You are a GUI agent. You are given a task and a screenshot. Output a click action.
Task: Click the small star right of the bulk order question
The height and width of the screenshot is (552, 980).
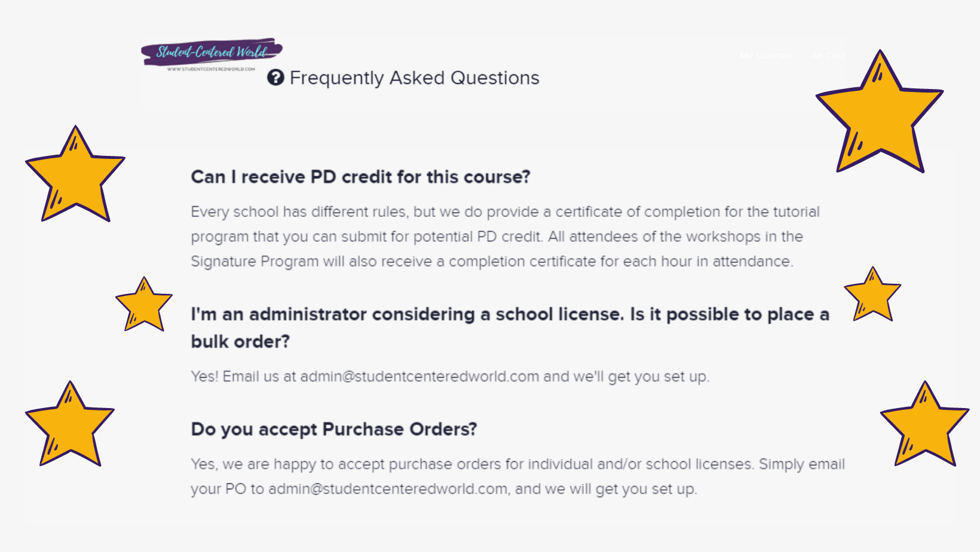pos(872,294)
